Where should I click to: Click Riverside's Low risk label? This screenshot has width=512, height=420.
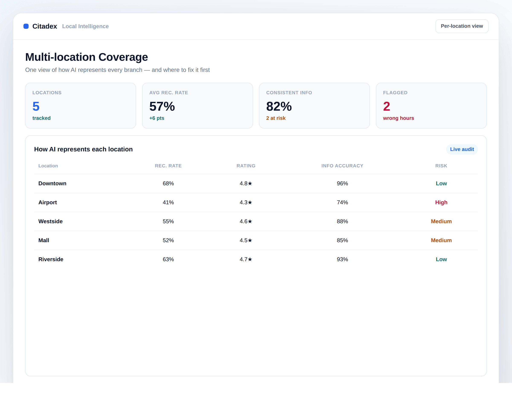[441, 259]
